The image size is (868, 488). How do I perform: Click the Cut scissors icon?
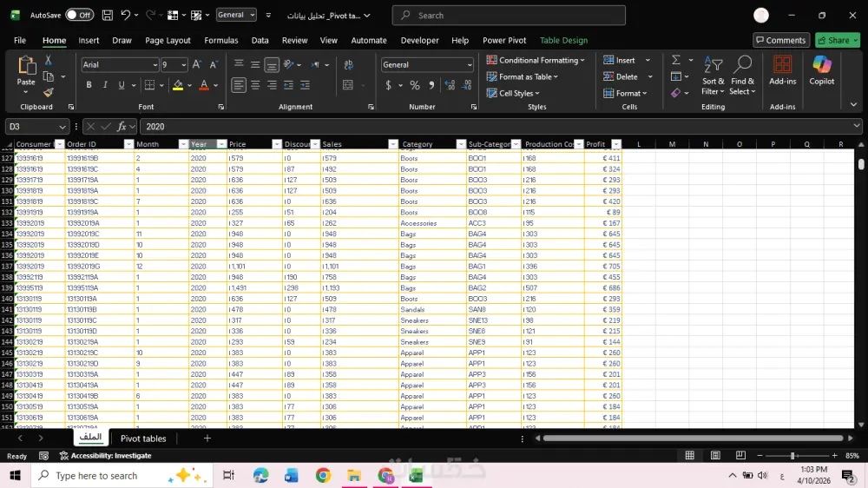click(48, 60)
